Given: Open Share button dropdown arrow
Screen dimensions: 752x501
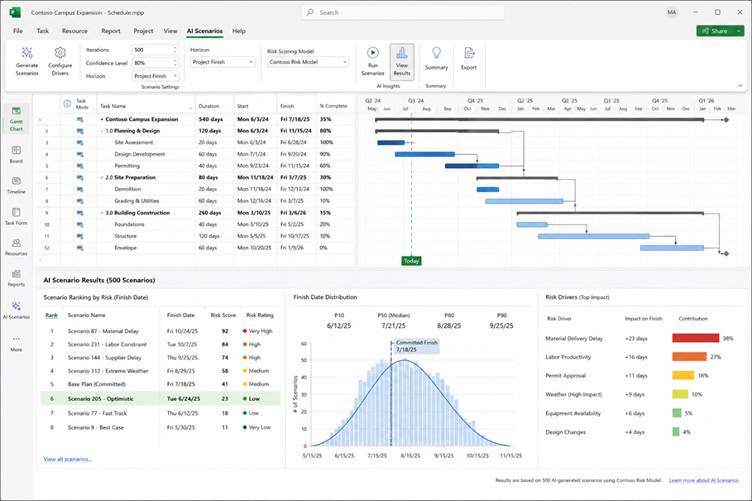Looking at the screenshot, I should [x=739, y=31].
